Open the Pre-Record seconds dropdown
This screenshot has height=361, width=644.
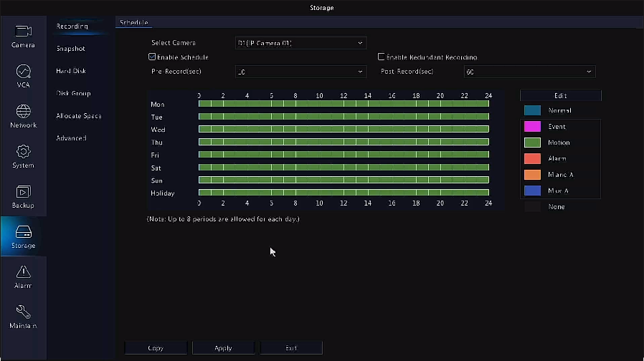[x=300, y=72]
